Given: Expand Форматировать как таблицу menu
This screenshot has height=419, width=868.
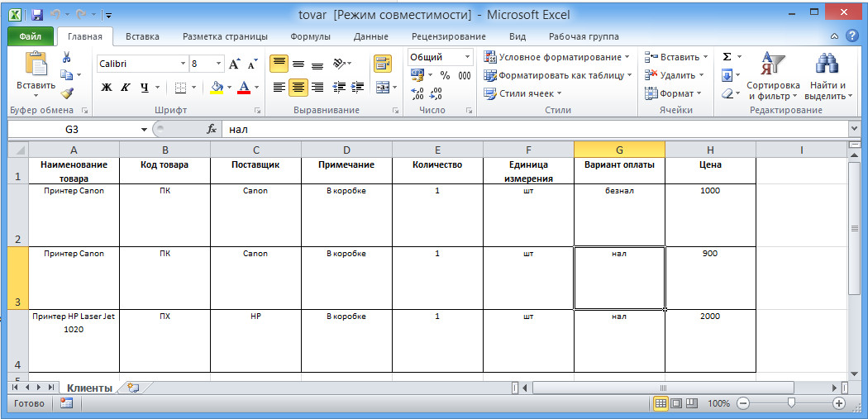Looking at the screenshot, I should click(558, 75).
